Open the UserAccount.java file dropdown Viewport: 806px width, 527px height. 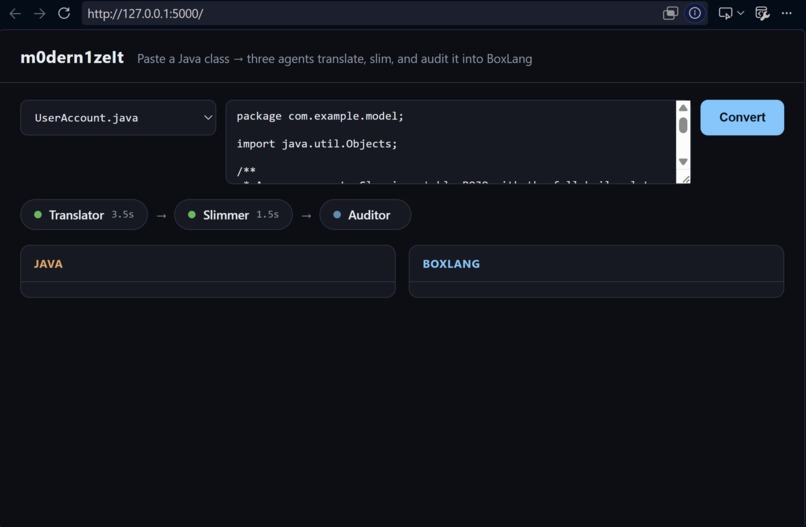tap(118, 118)
